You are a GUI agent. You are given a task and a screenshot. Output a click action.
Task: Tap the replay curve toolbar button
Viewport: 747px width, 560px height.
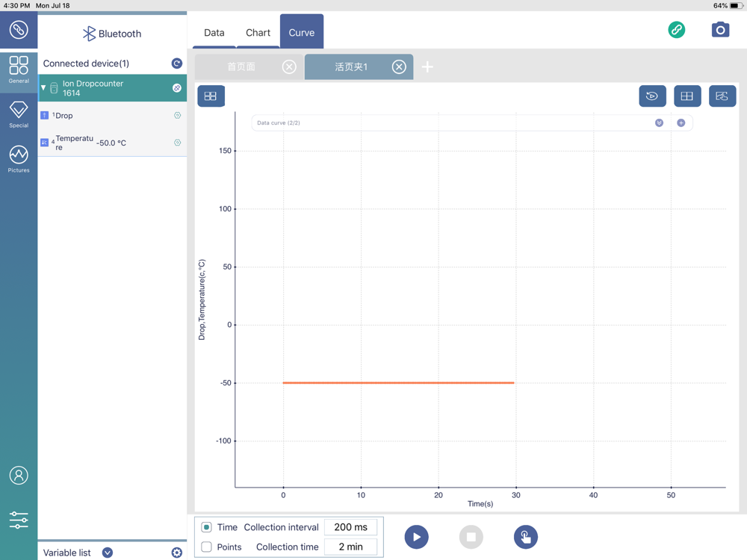click(x=652, y=96)
